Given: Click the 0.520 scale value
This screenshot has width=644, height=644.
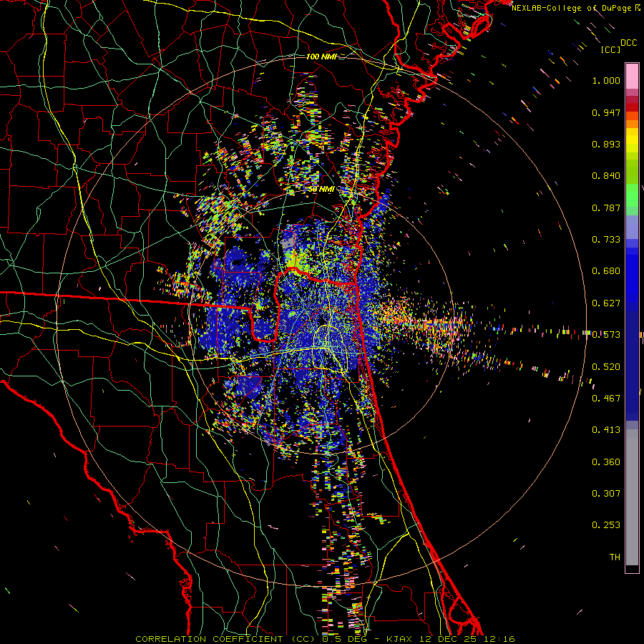Looking at the screenshot, I should click(x=606, y=367).
